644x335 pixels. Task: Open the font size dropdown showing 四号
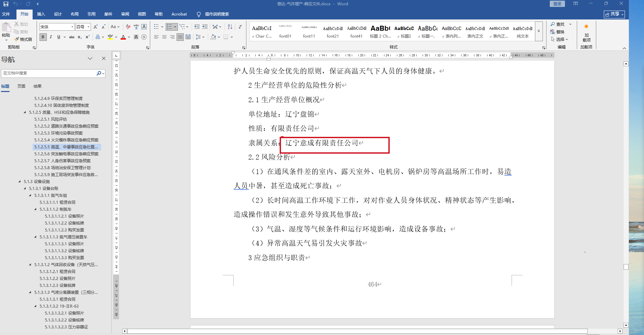click(89, 27)
